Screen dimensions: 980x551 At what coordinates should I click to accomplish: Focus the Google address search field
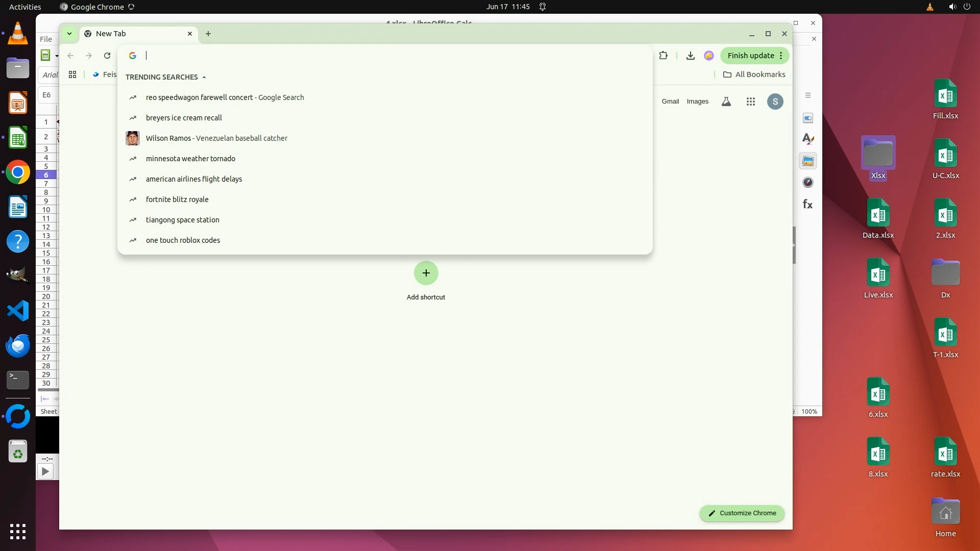[x=388, y=56]
